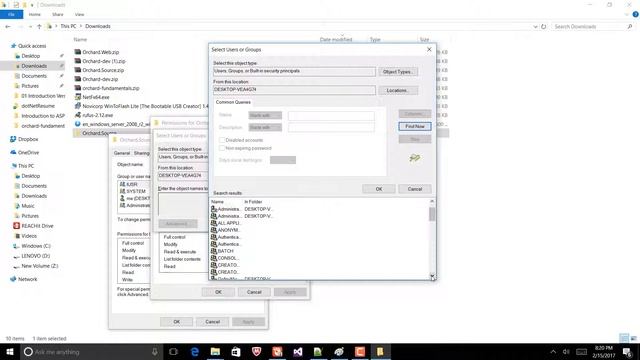Run search with Find Now
Viewport: 640px width, 360px height.
pyautogui.click(x=415, y=127)
